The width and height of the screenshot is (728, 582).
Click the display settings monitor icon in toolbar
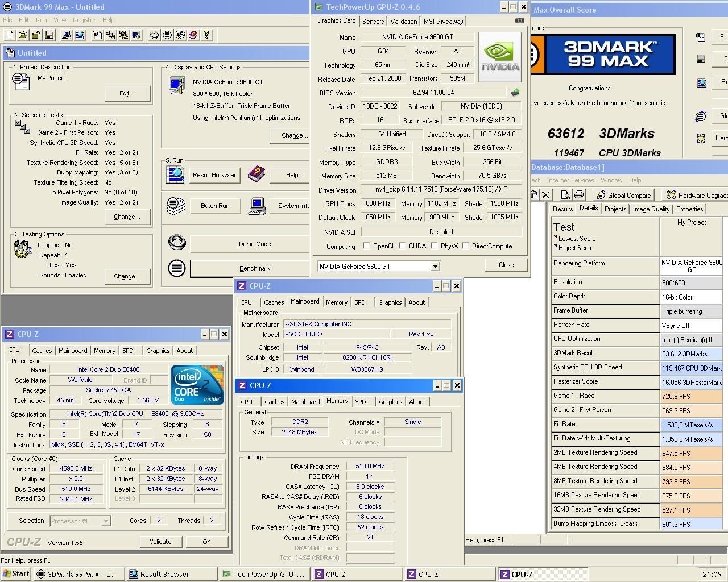click(x=136, y=35)
